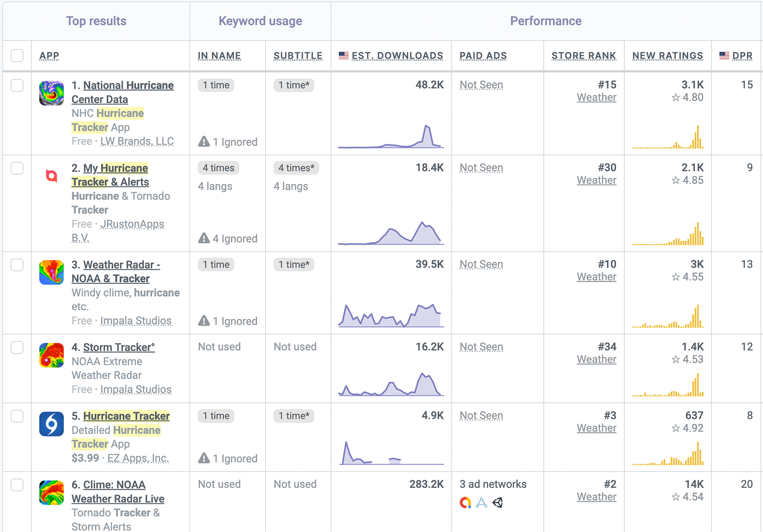This screenshot has height=532, width=763.
Task: Click Weather category under rank #2
Action: tap(596, 497)
